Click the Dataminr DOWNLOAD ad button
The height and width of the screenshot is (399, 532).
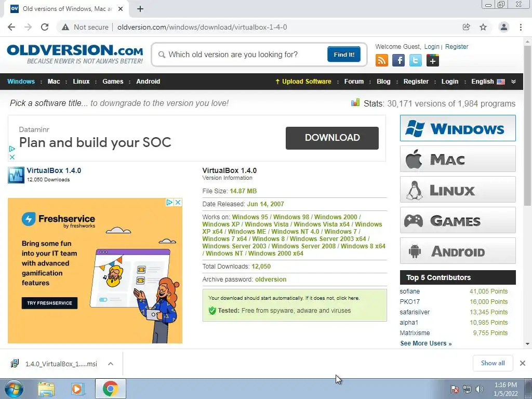coord(332,138)
